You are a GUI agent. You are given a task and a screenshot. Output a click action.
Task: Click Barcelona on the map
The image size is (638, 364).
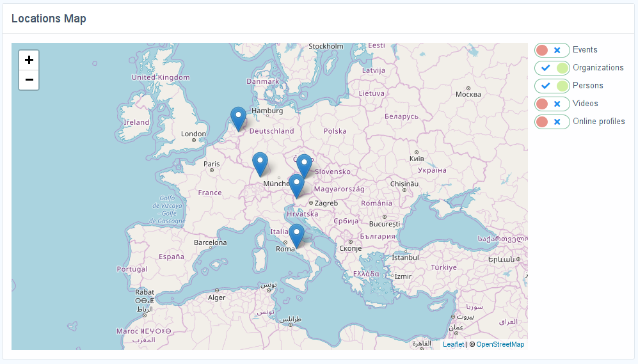(210, 242)
